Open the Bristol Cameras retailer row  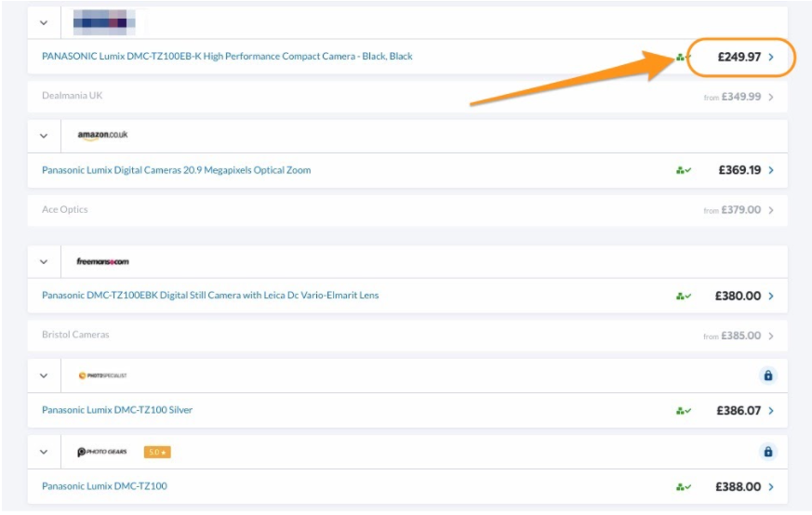coord(407,336)
